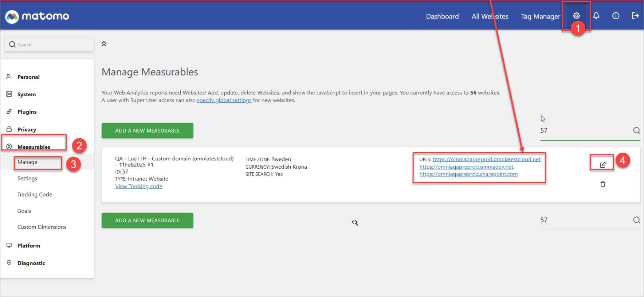
Task: Expand the Plugins section
Action: (x=27, y=112)
